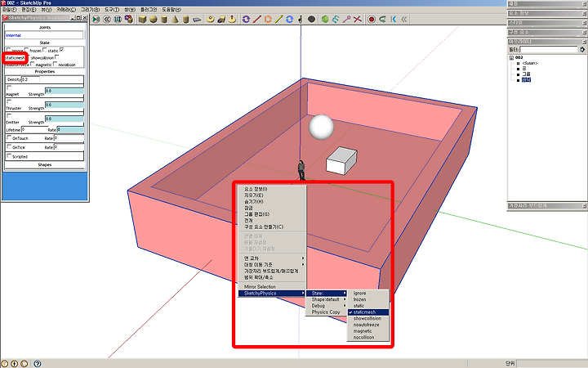Select the blue motor joint tool
588x368 pixels.
[x=289, y=19]
